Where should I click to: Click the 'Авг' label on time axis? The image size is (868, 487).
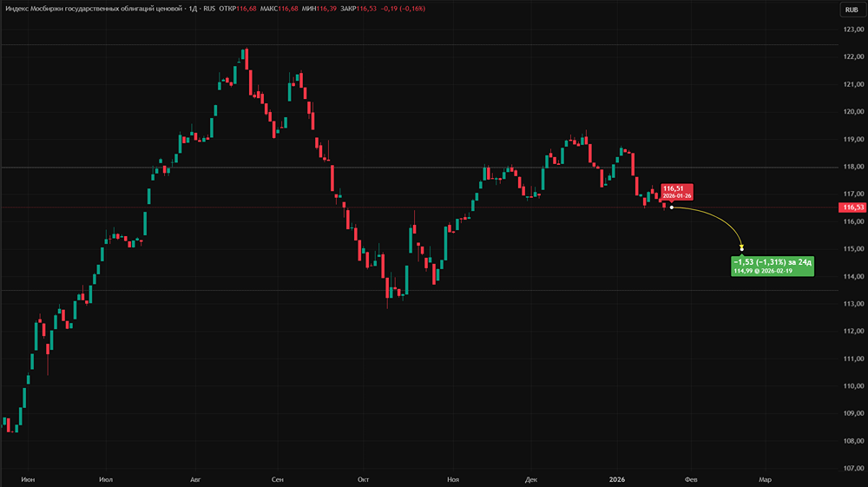click(195, 479)
